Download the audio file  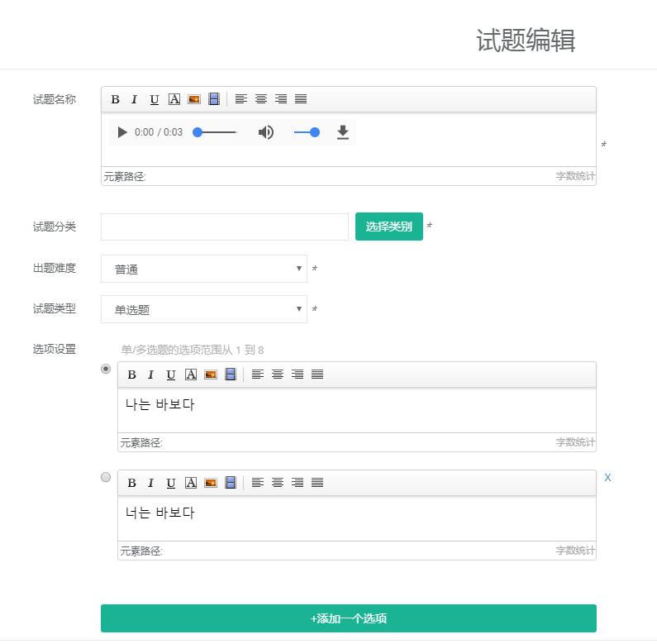tap(343, 132)
